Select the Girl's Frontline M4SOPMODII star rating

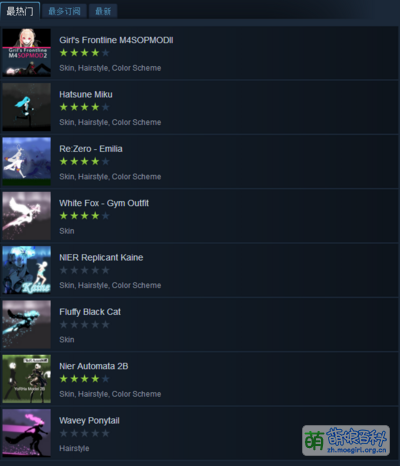[84, 53]
